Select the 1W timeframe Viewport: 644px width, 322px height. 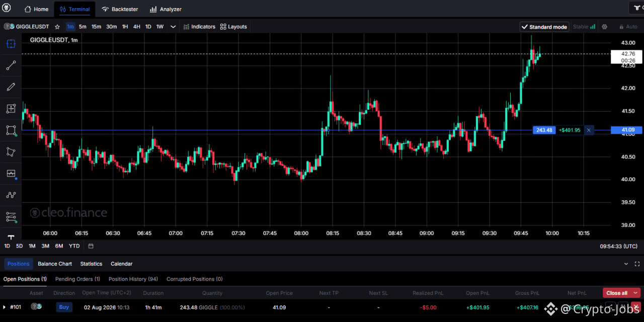[160, 27]
